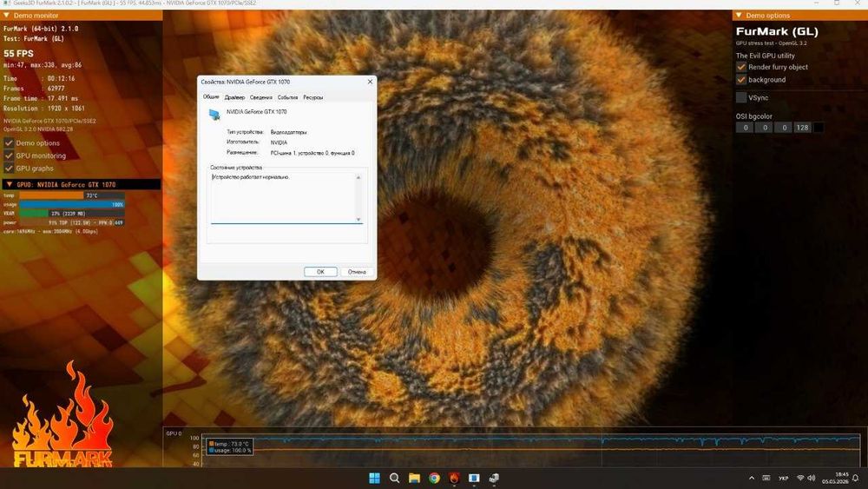Open the Ресурсы tab
This screenshot has width=868, height=489.
click(x=312, y=97)
